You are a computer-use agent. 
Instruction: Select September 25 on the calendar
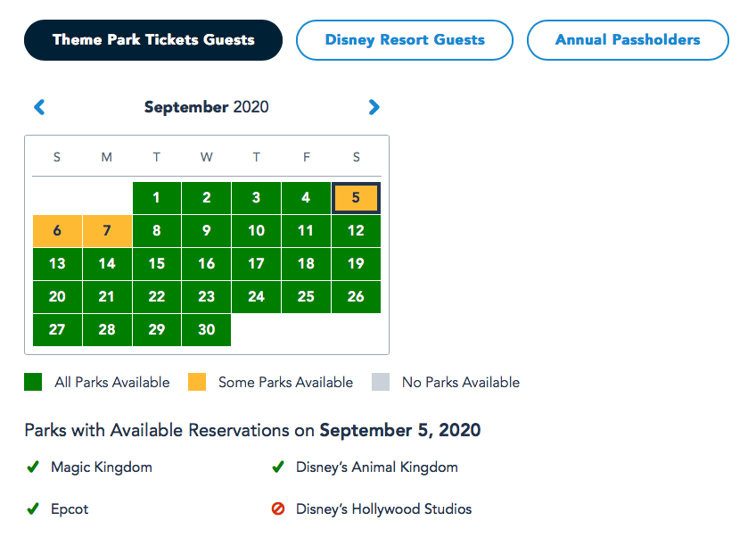[x=306, y=296]
